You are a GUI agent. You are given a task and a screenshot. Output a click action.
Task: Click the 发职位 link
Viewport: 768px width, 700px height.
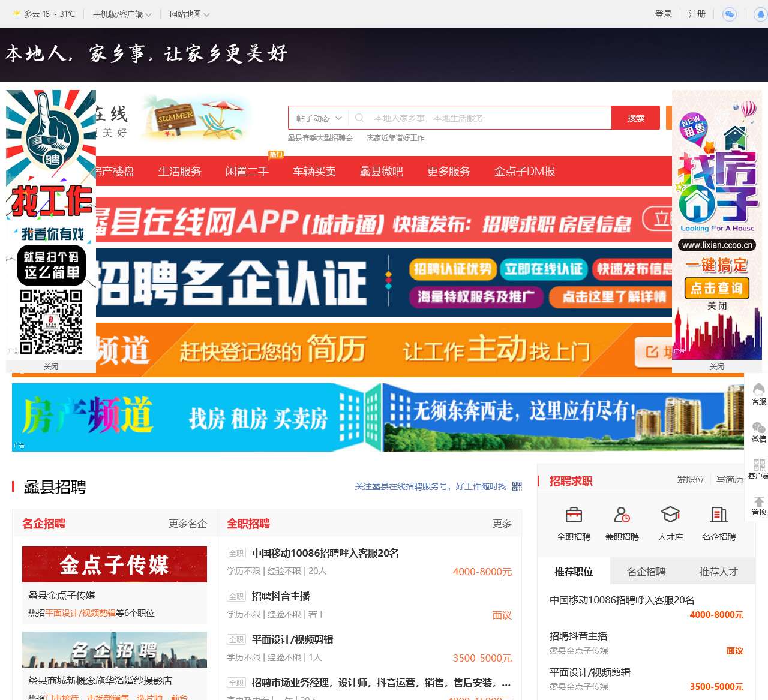pyautogui.click(x=690, y=479)
